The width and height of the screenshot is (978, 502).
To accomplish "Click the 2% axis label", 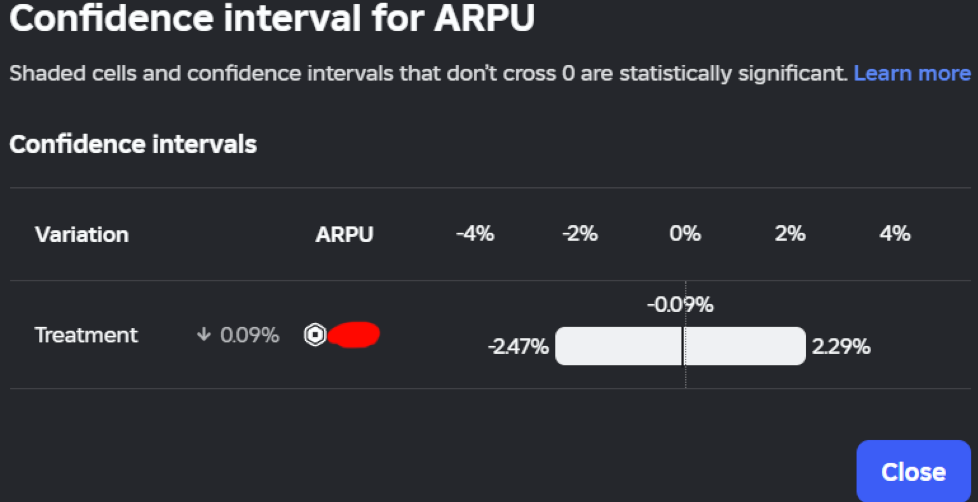I will (x=790, y=234).
